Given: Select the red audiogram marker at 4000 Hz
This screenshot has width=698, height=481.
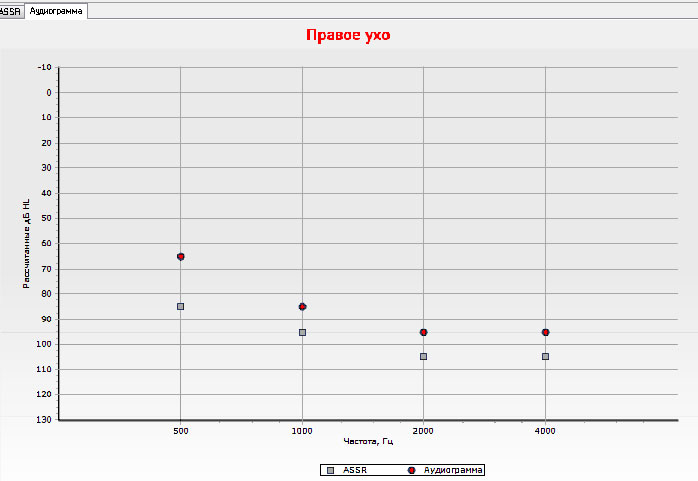Looking at the screenshot, I should point(545,332).
